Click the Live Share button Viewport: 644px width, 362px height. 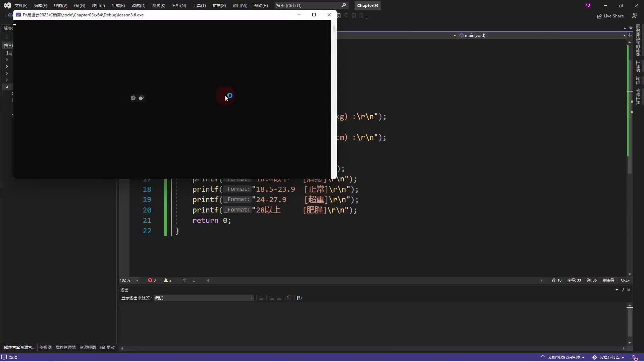pos(610,16)
